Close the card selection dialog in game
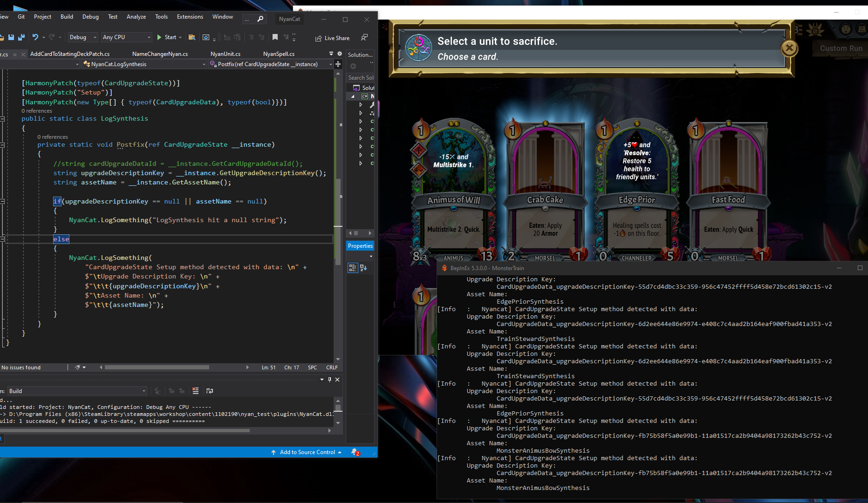Image resolution: width=868 pixels, height=503 pixels. [789, 48]
